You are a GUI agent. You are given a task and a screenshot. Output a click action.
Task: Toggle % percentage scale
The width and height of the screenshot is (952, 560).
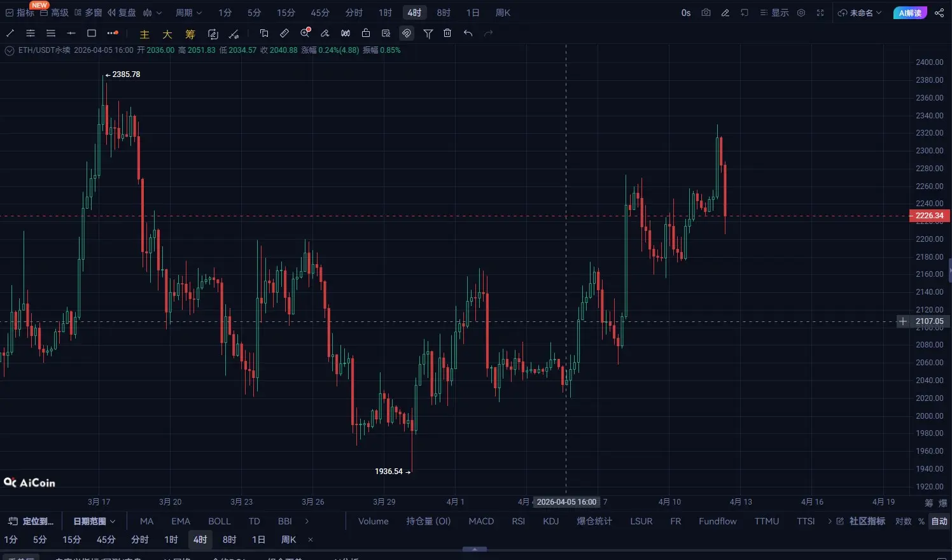pos(921,521)
